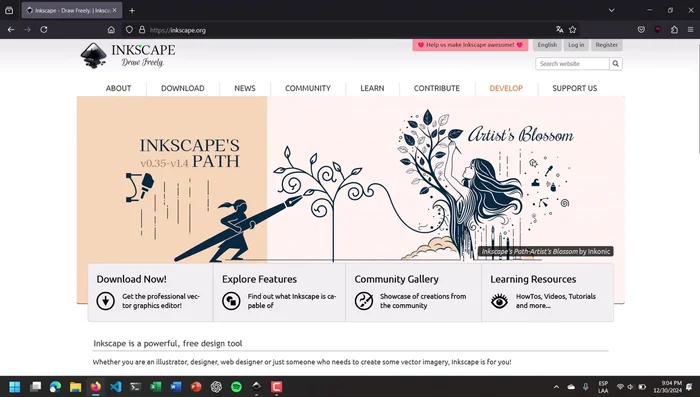
Task: Open File Explorer from the taskbar
Action: pos(75,387)
